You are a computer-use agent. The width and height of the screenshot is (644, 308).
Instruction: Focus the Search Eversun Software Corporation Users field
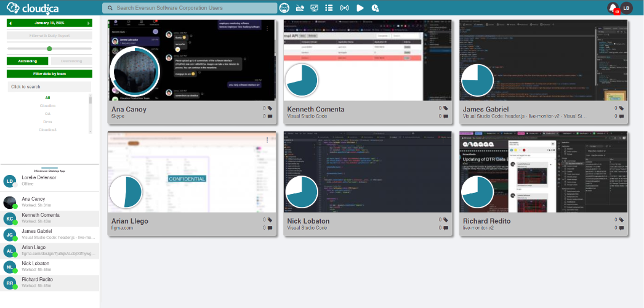tap(190, 8)
